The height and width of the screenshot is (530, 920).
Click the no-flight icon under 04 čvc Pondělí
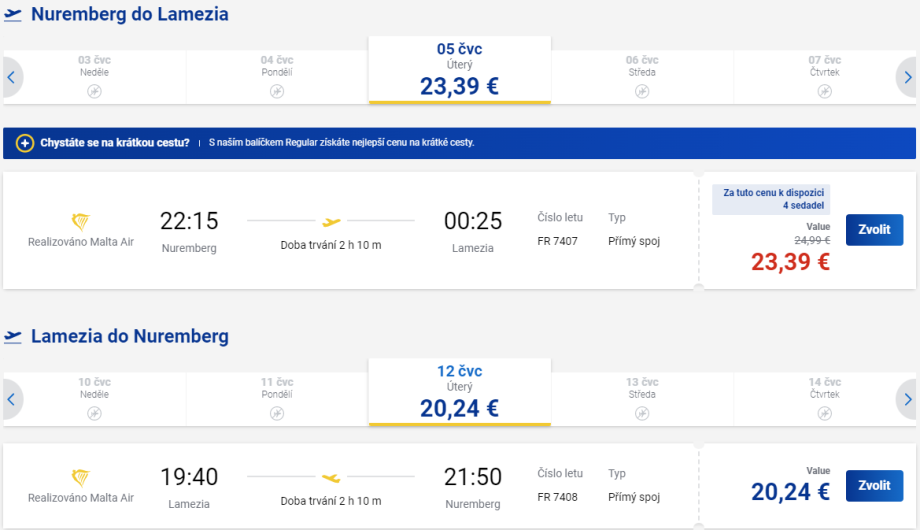pyautogui.click(x=277, y=91)
